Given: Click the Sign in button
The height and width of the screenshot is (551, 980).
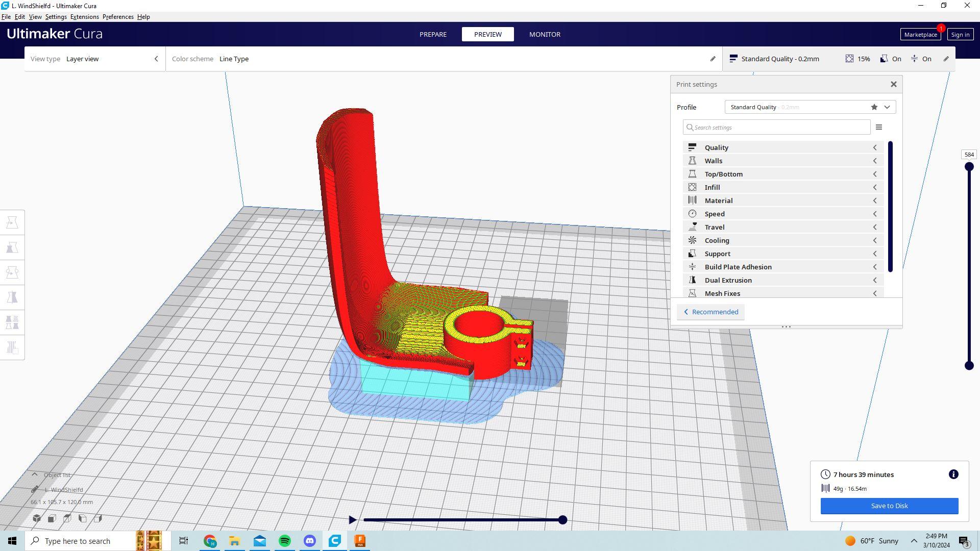Looking at the screenshot, I should click(x=960, y=34).
